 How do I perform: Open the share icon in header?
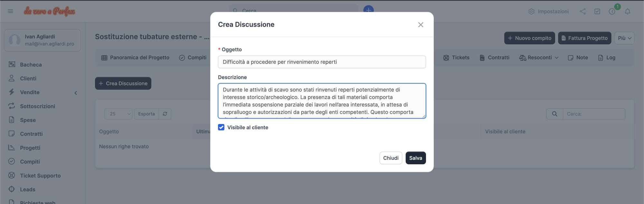point(582,12)
